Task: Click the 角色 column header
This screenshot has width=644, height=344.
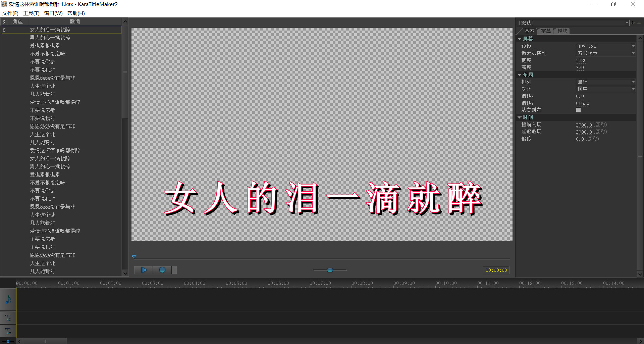Action: click(18, 22)
